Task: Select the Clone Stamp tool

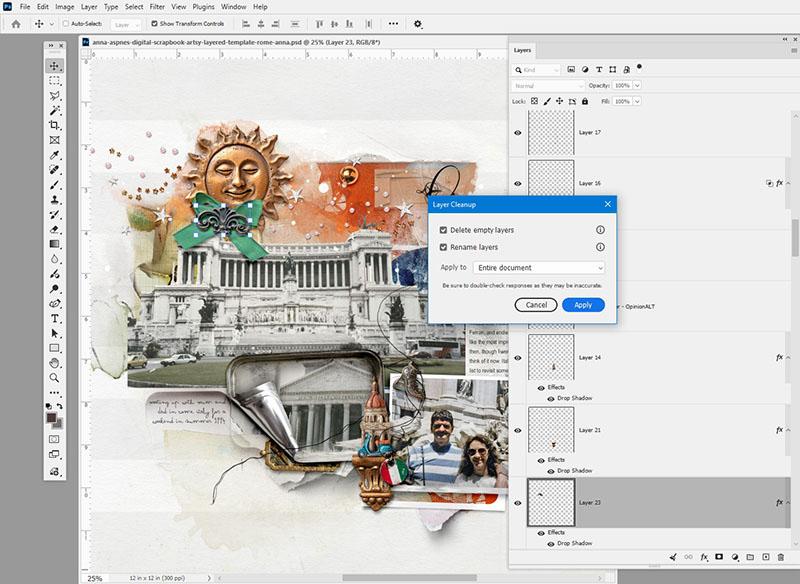Action: tap(54, 199)
